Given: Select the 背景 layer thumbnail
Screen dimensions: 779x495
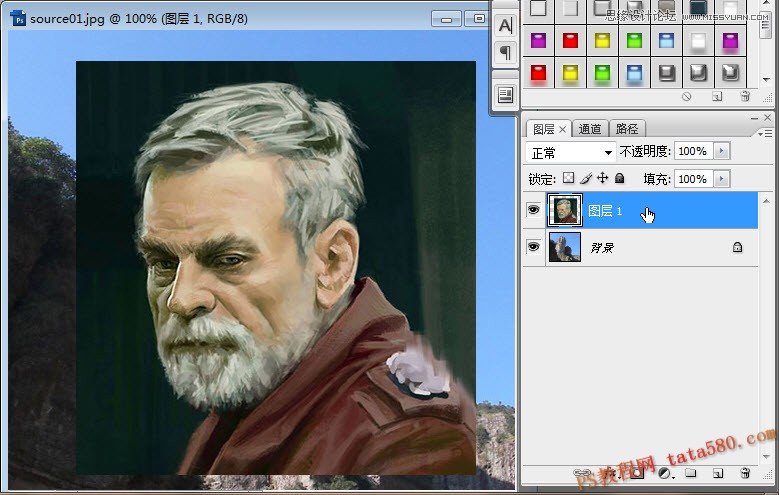Looking at the screenshot, I should (x=565, y=247).
